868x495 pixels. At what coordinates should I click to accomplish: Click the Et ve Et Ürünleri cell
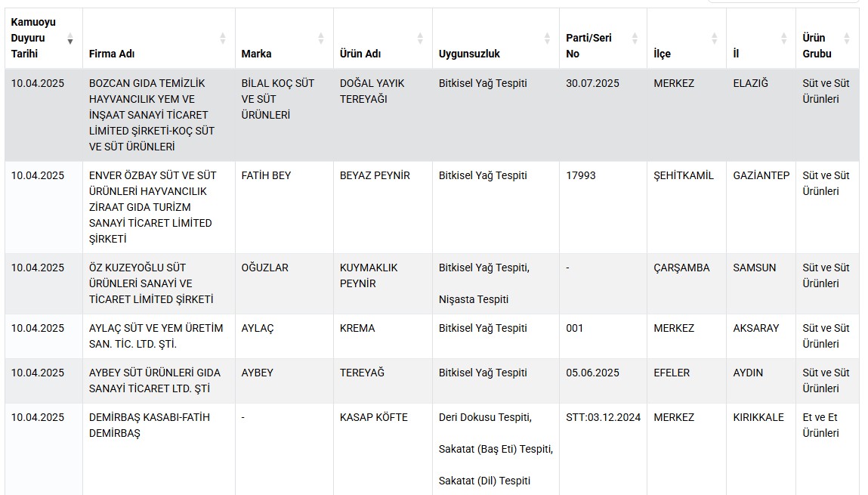[x=828, y=449]
